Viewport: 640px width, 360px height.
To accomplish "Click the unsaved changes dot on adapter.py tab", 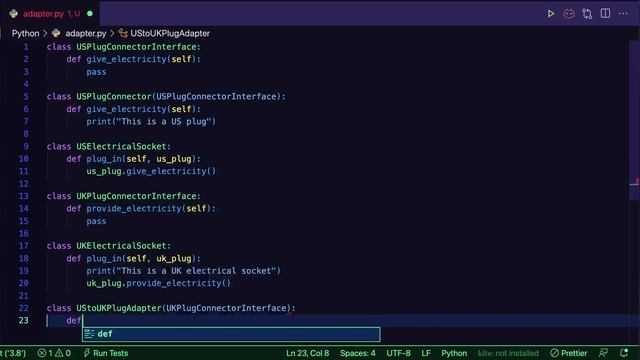I will (90, 13).
